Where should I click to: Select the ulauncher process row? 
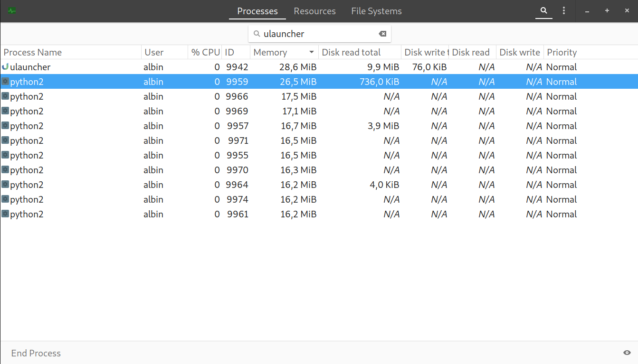[x=190, y=66]
